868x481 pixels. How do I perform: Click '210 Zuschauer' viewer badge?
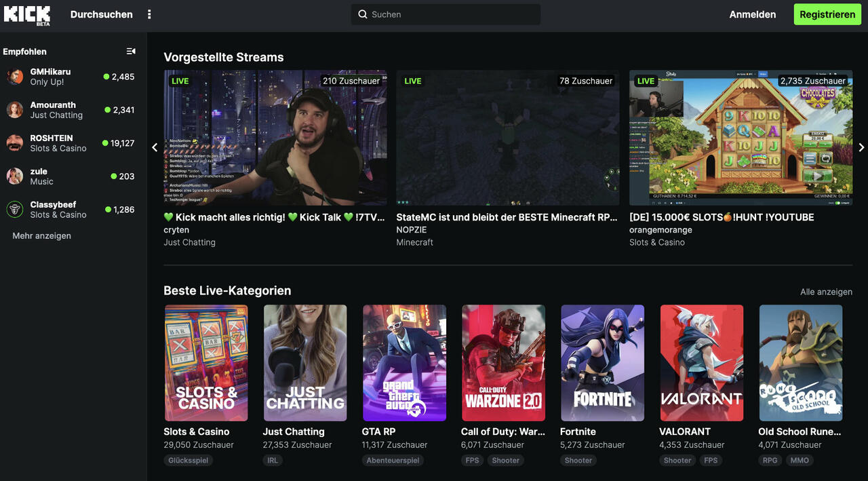point(351,81)
